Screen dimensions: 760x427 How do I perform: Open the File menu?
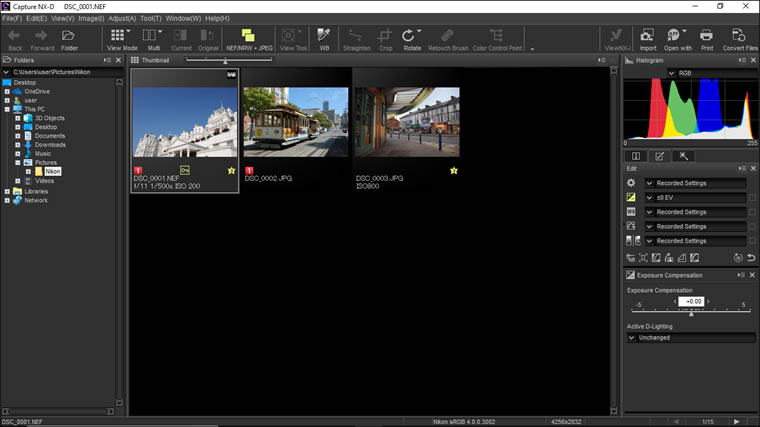coord(12,18)
